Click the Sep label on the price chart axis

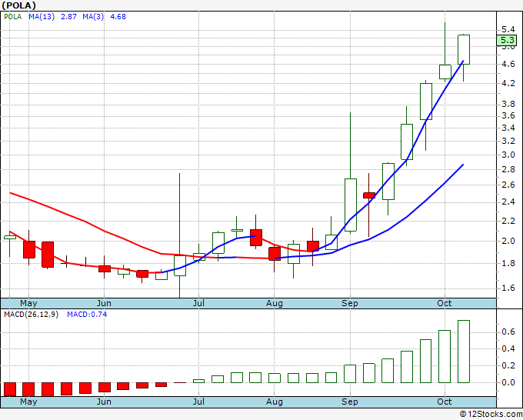(350, 303)
